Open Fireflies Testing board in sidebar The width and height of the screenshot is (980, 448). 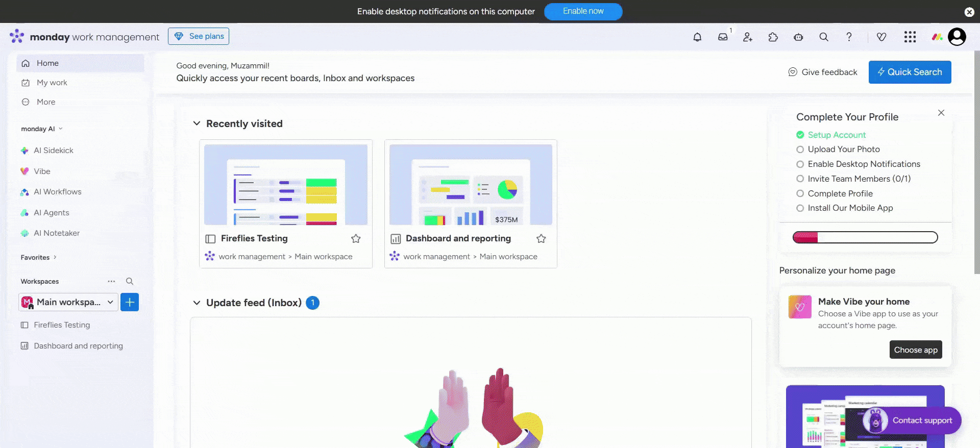(x=62, y=325)
